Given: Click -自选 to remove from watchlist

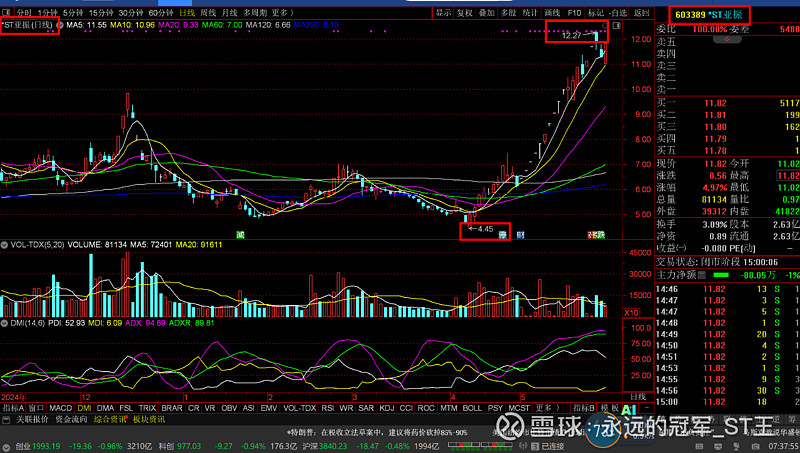Looking at the screenshot, I should coord(618,13).
